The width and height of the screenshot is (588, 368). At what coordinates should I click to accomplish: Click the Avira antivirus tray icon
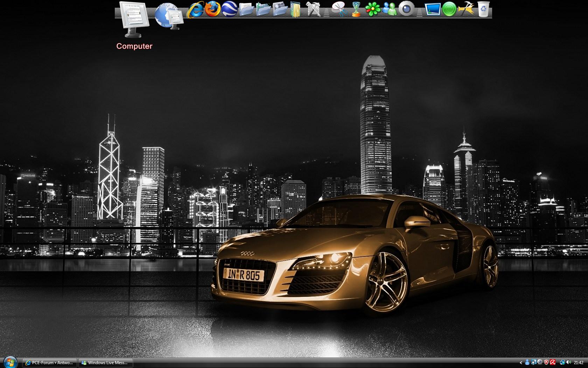pos(553,363)
